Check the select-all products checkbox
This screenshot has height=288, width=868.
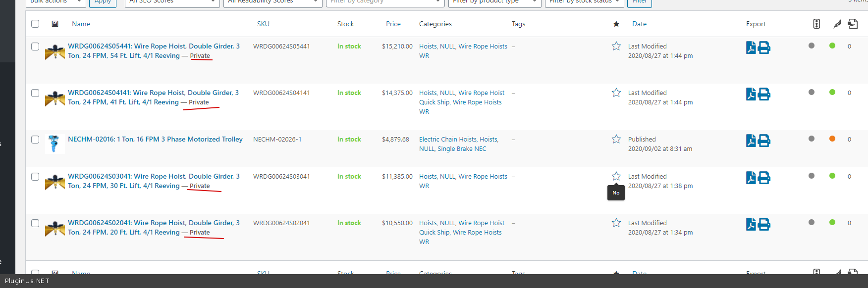tap(35, 24)
